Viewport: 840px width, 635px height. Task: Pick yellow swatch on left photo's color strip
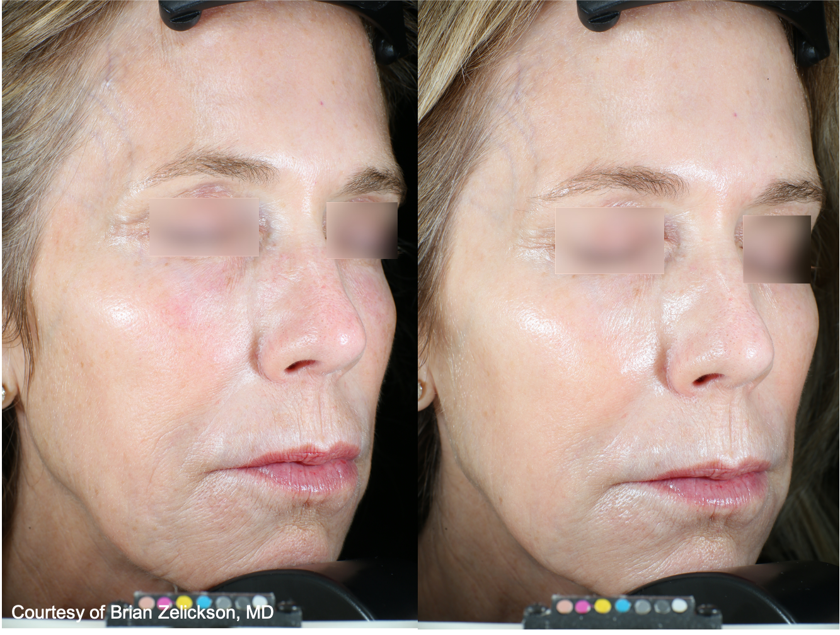tap(184, 602)
